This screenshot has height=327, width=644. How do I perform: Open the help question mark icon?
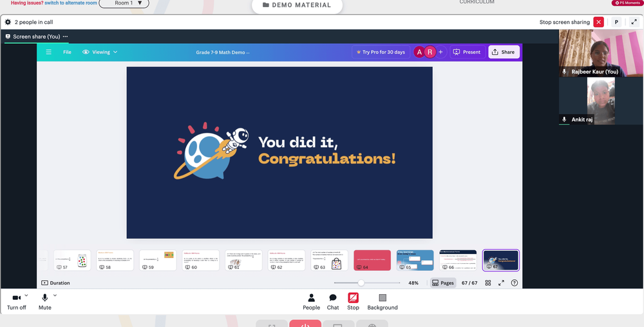tap(514, 283)
